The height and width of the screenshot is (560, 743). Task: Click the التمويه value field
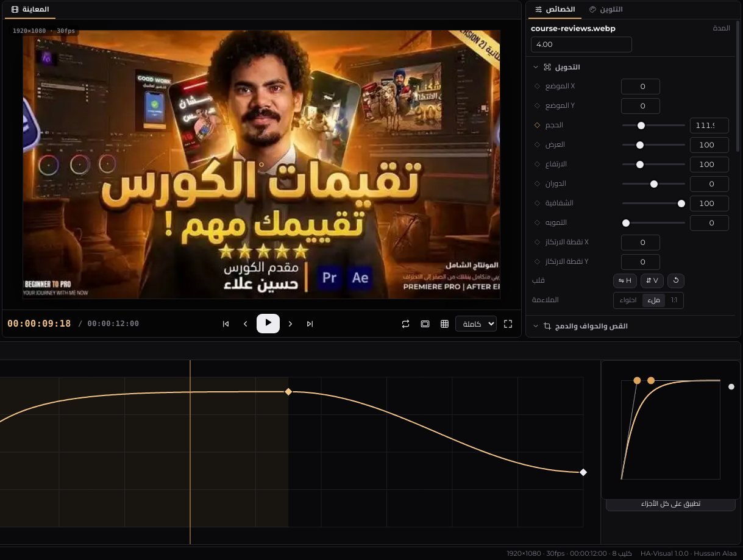pyautogui.click(x=710, y=223)
